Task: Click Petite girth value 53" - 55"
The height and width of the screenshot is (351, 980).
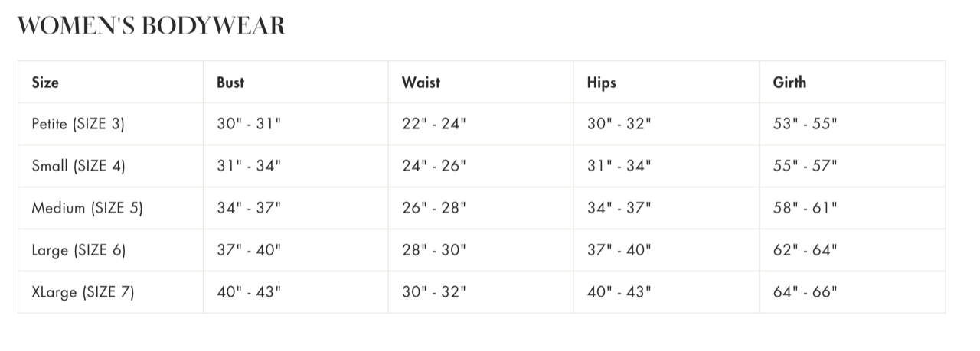Action: coord(805,124)
